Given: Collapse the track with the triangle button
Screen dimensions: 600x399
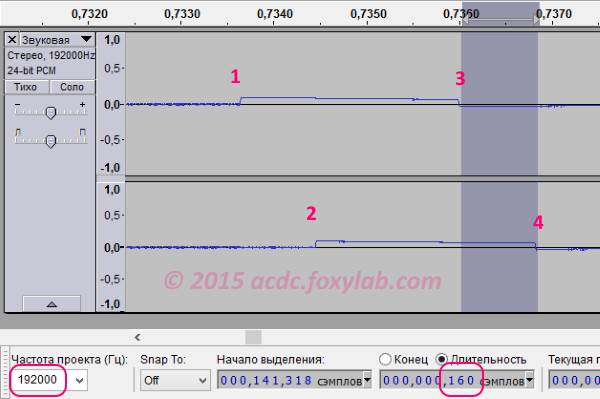Looking at the screenshot, I should (52, 304).
